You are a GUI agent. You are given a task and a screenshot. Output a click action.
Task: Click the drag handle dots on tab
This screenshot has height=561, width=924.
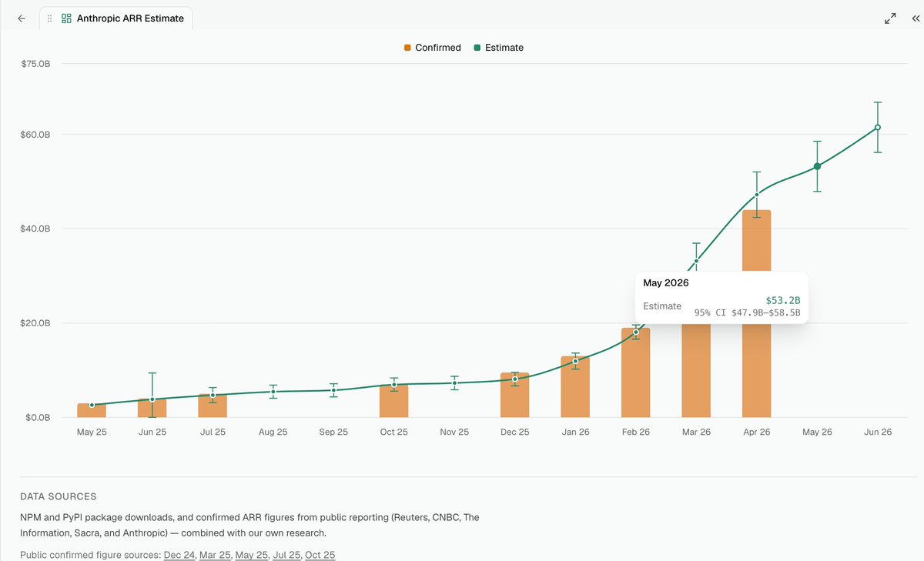click(50, 18)
